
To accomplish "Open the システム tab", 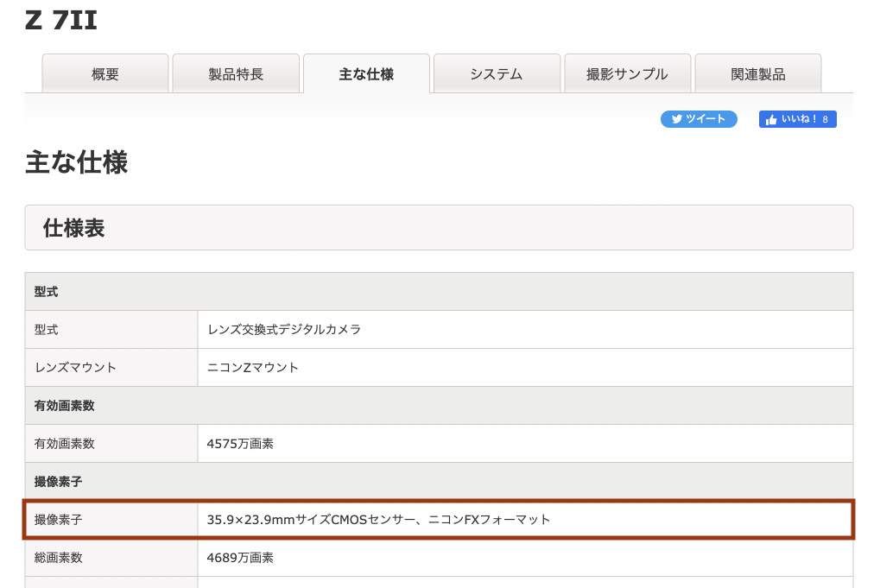I will coord(497,73).
